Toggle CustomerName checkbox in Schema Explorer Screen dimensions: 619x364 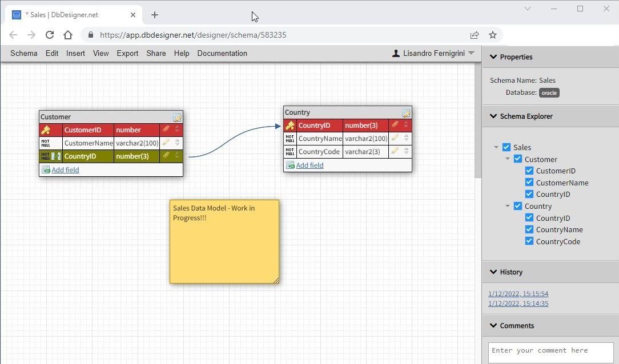[x=529, y=182]
